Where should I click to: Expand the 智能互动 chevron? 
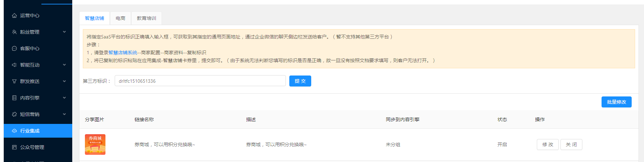64,65
